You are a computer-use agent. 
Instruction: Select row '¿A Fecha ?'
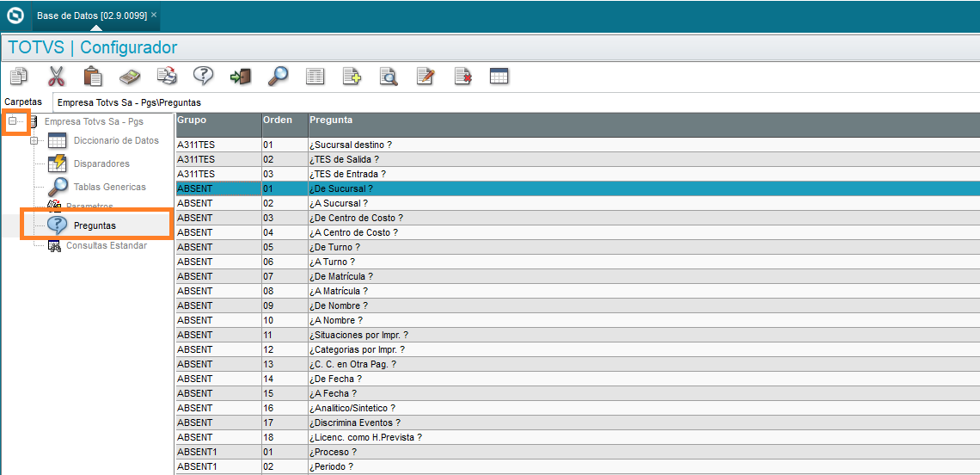pos(578,393)
